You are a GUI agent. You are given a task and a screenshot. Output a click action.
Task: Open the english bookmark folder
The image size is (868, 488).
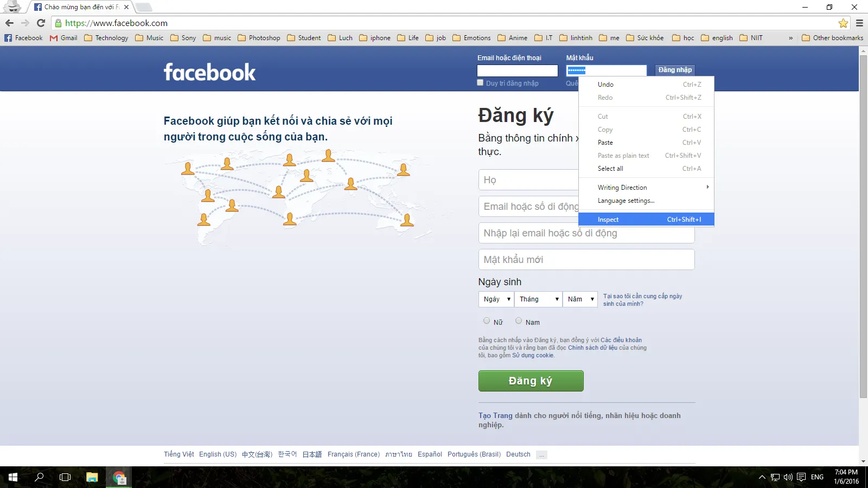pos(717,38)
